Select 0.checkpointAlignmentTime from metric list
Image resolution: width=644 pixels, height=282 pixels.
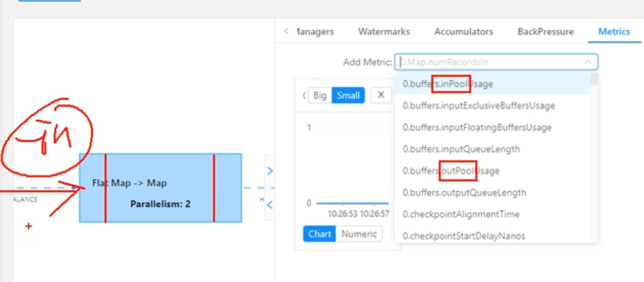point(460,214)
